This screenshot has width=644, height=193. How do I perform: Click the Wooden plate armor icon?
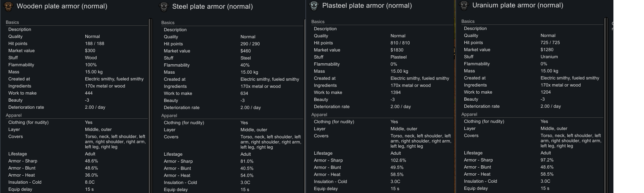(8, 6)
